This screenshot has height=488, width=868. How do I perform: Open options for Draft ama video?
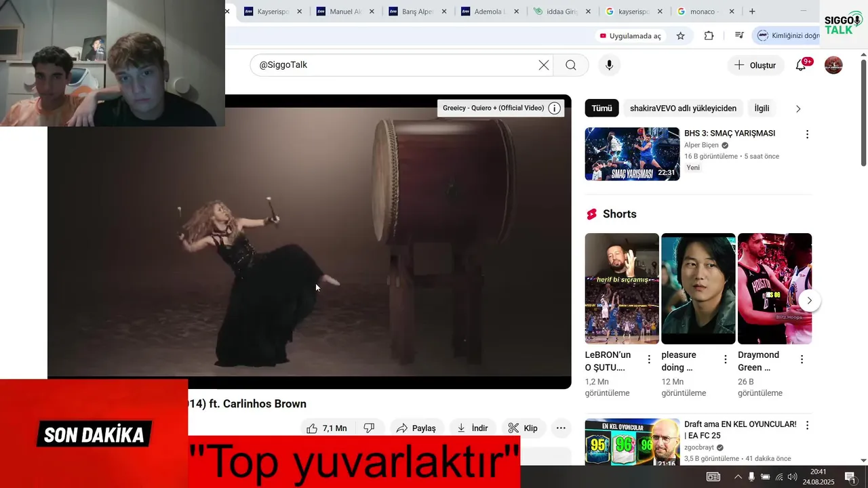[807, 426]
